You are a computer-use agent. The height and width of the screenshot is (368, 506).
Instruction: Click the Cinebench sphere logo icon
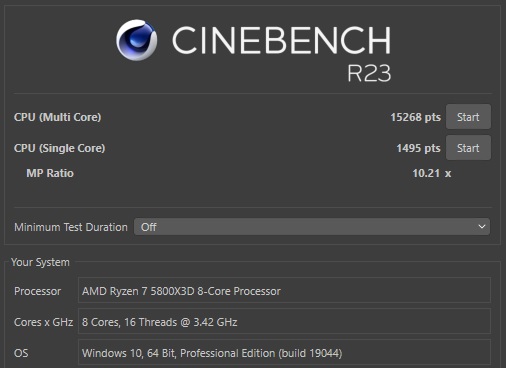[x=137, y=40]
